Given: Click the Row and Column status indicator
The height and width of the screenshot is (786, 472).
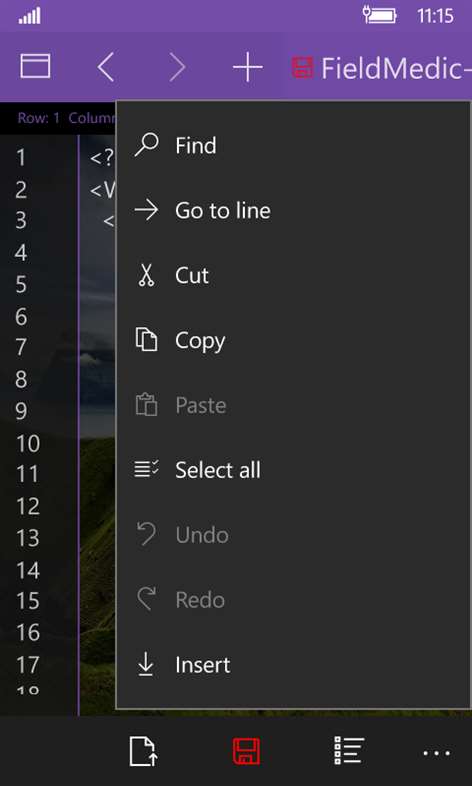Looking at the screenshot, I should click(x=66, y=118).
